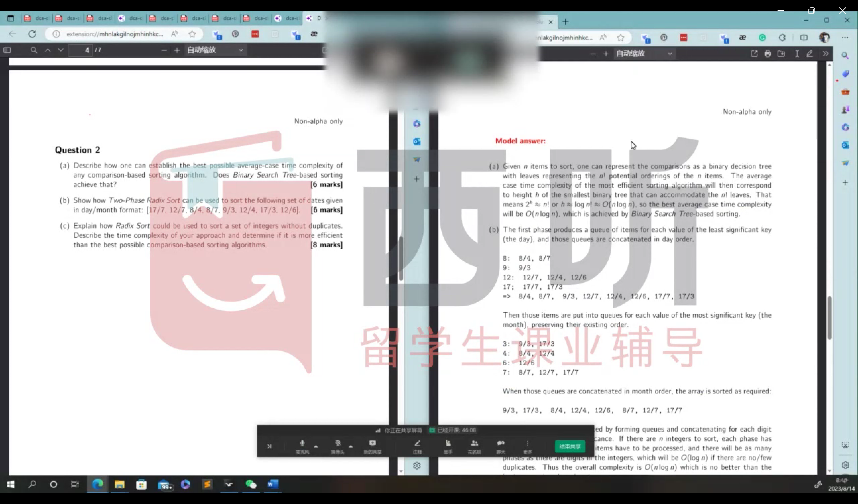Open red extension icon in right browser window
The height and width of the screenshot is (504, 858).
click(683, 38)
